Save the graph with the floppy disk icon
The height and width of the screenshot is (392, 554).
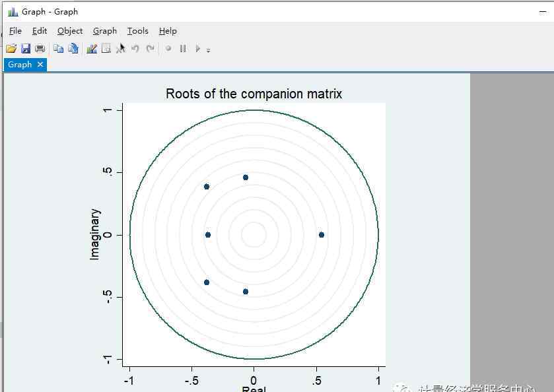coord(26,48)
